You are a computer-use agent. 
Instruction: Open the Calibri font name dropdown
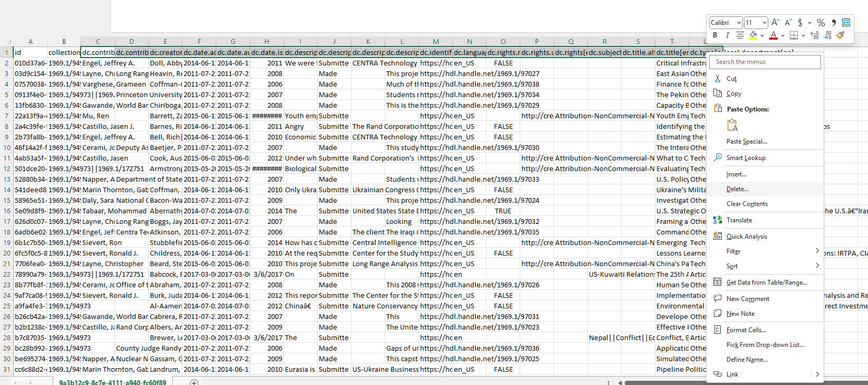point(739,23)
